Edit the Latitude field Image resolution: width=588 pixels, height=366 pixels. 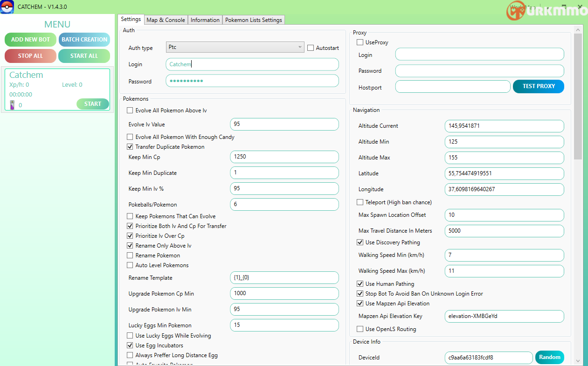pyautogui.click(x=505, y=173)
